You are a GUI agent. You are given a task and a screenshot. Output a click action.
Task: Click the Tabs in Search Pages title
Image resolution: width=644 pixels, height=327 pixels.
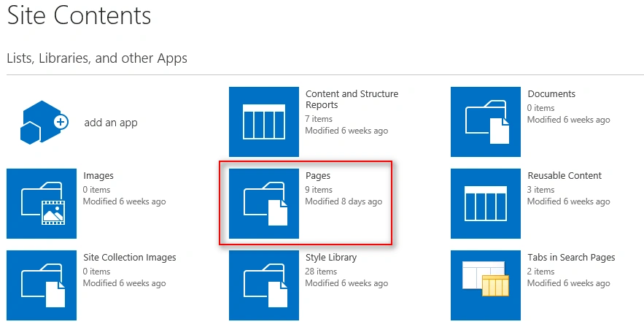[571, 258]
